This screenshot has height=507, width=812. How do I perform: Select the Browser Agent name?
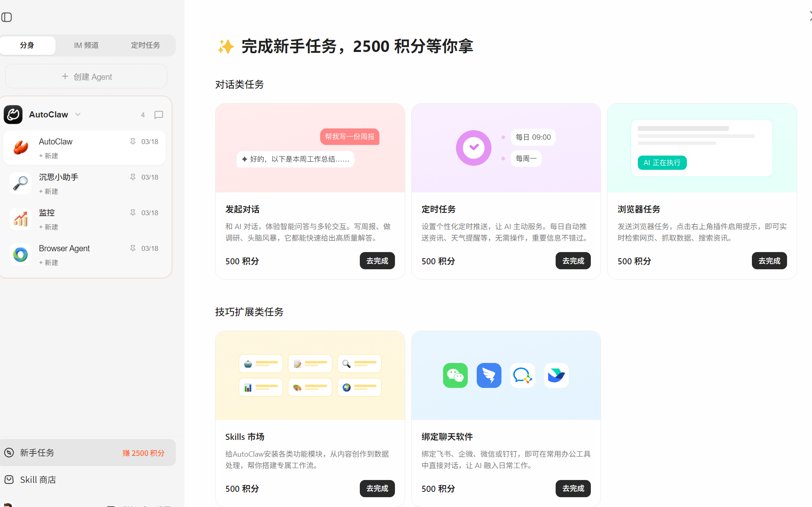tap(64, 248)
